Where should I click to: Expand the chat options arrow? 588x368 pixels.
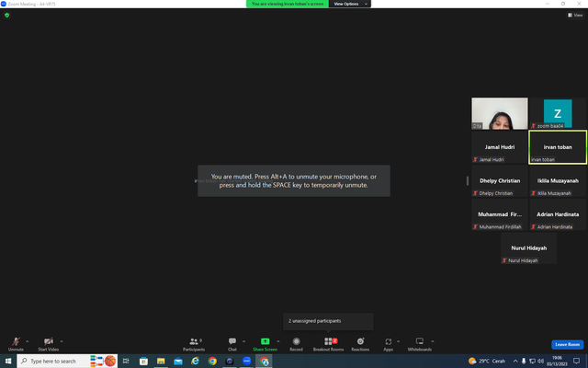(243, 341)
